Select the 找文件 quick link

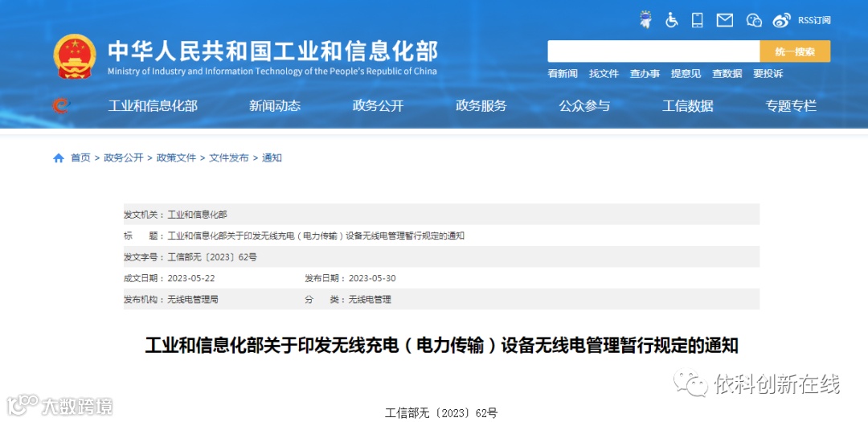coord(604,74)
